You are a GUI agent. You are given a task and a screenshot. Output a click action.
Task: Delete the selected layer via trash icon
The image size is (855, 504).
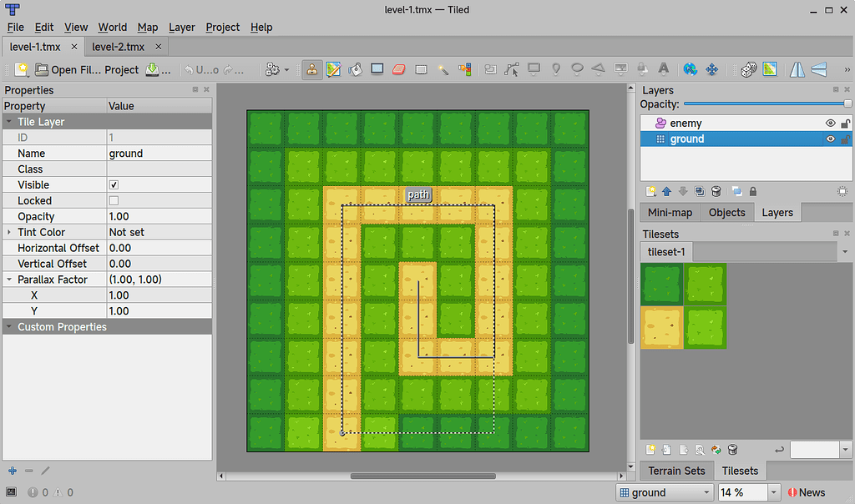point(716,191)
